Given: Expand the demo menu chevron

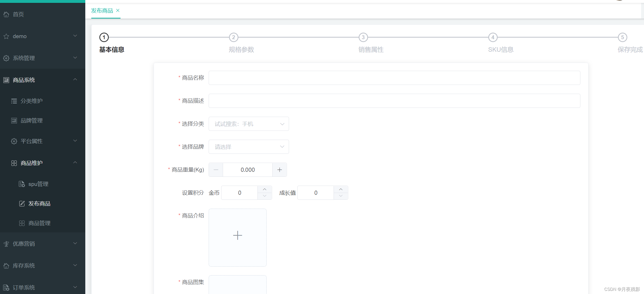Looking at the screenshot, I should click(75, 36).
